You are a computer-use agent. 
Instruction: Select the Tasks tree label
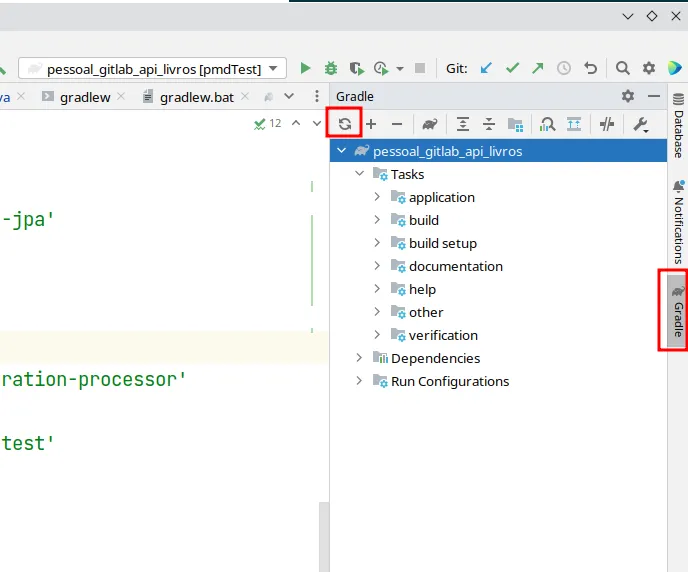pos(408,175)
